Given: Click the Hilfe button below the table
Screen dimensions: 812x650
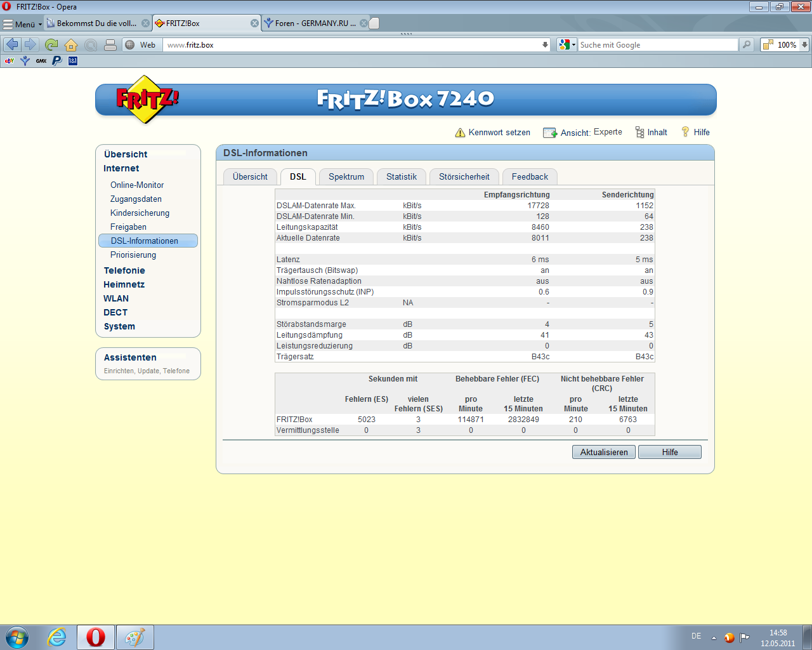Looking at the screenshot, I should 670,452.
